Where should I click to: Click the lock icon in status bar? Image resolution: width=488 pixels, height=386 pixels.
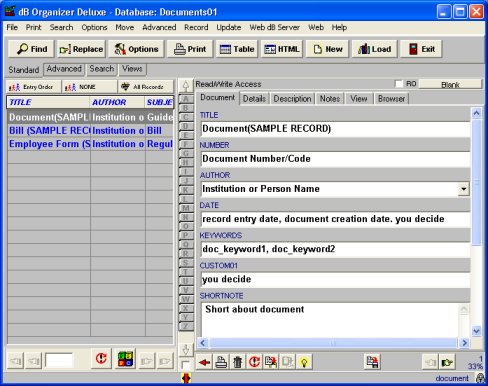480,378
